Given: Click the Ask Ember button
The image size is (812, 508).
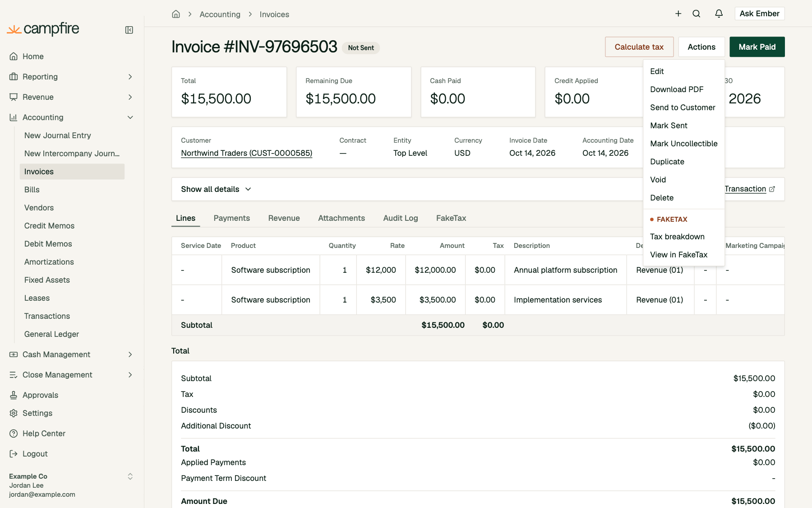Looking at the screenshot, I should [759, 14].
